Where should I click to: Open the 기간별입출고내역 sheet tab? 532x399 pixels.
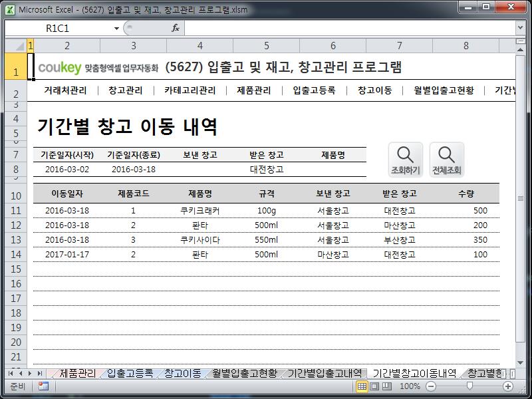(325, 374)
